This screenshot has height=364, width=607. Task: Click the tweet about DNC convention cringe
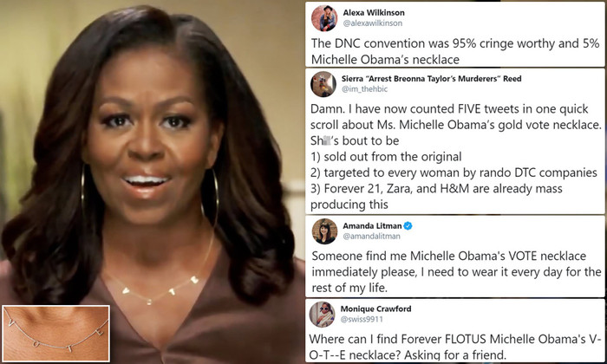pyautogui.click(x=455, y=51)
